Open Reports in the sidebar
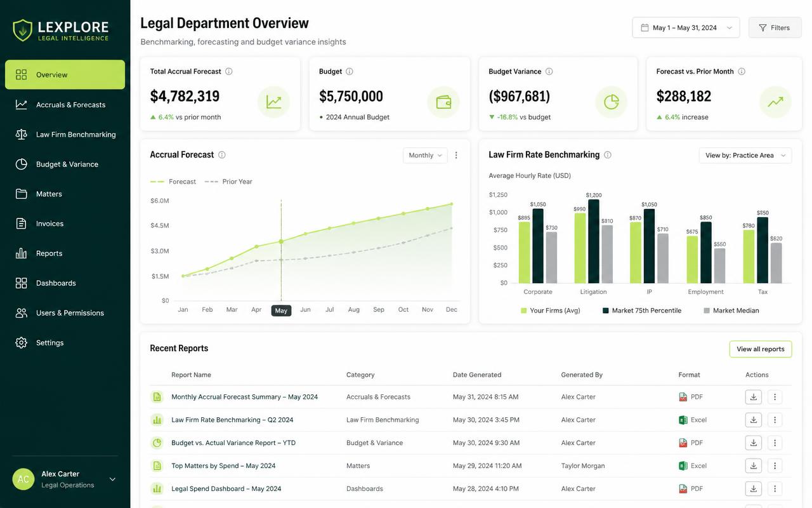Image resolution: width=812 pixels, height=508 pixels. (x=65, y=253)
